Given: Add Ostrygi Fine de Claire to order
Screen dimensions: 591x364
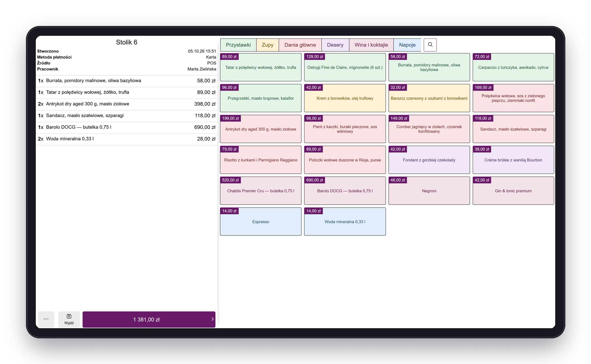Looking at the screenshot, I should (345, 67).
